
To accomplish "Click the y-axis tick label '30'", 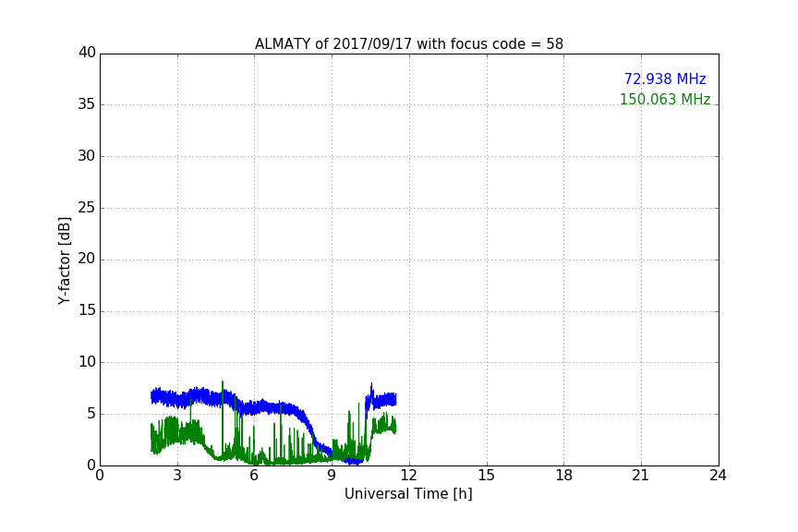I will (87, 156).
